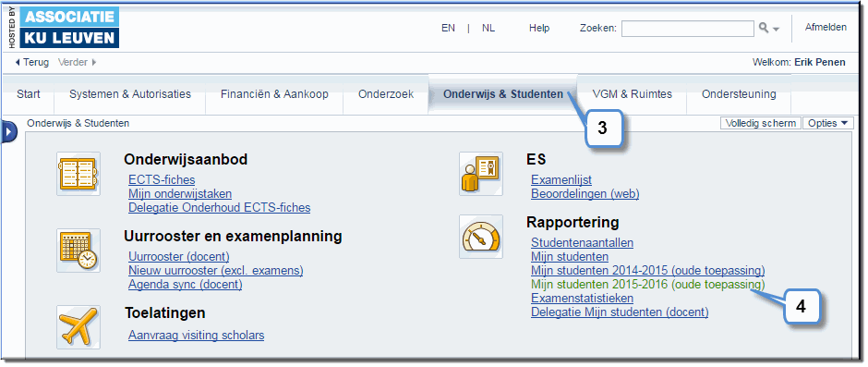Viewport: 868px width, 367px height.
Task: Open Aanvraag visiting scholars link
Action: point(197,335)
